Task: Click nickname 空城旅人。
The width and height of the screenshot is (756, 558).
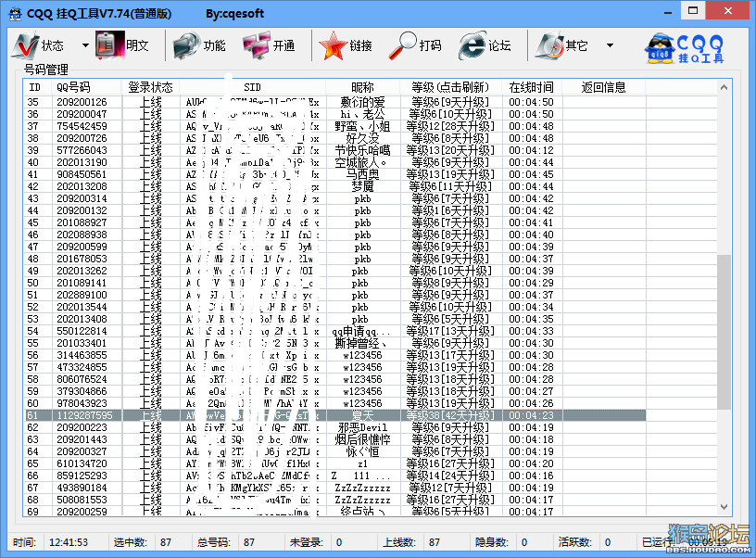Action: pos(362,162)
